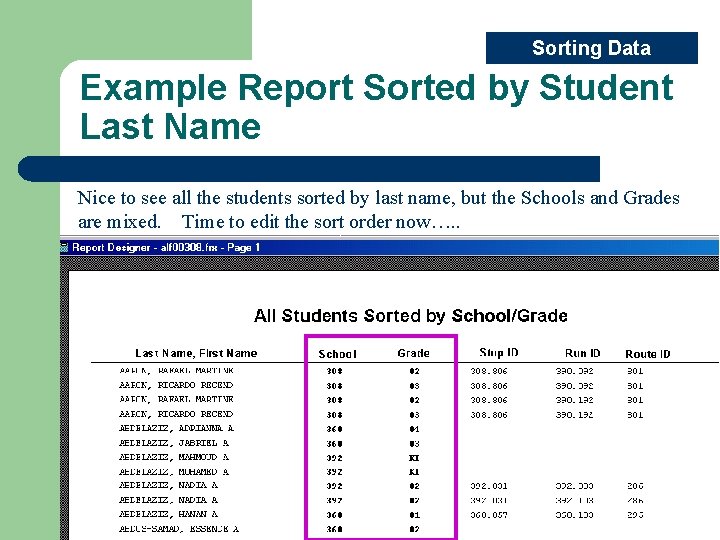Click the School value 392 in the MAHMOUD row
This screenshot has width=720, height=540.
tap(334, 458)
